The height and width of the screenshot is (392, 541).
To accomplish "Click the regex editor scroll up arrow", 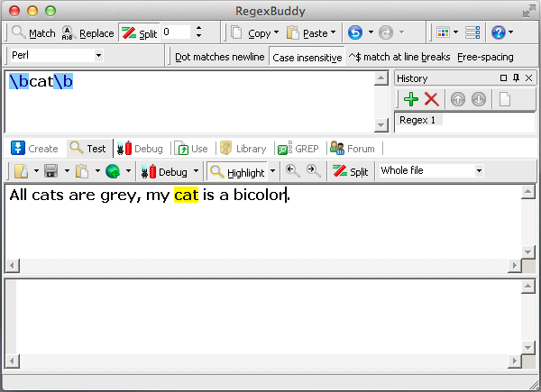I will [381, 79].
